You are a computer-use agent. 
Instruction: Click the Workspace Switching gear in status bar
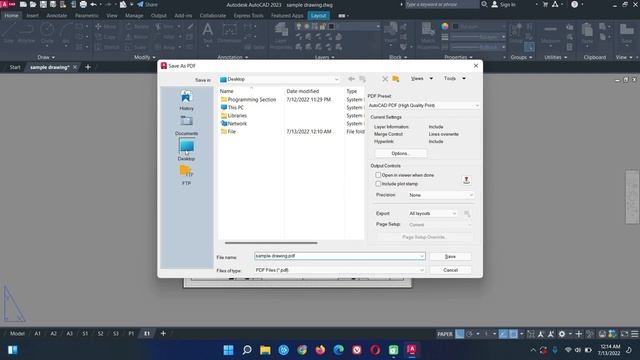(562, 334)
